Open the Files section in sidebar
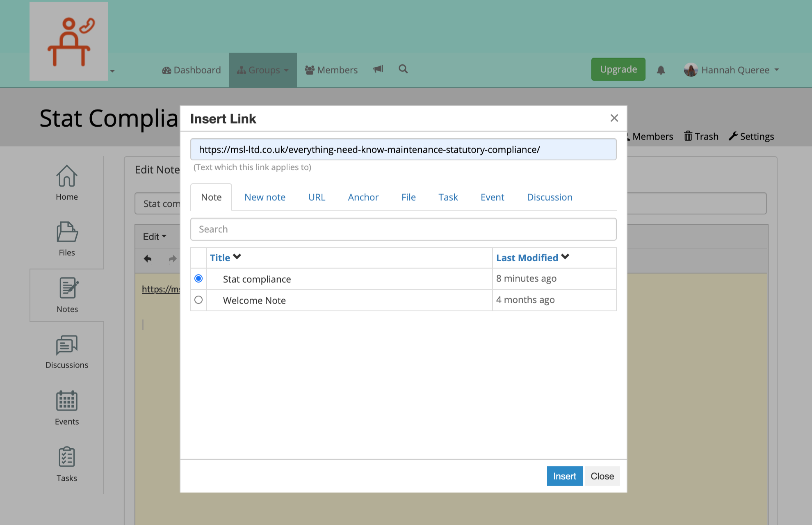 (x=67, y=239)
